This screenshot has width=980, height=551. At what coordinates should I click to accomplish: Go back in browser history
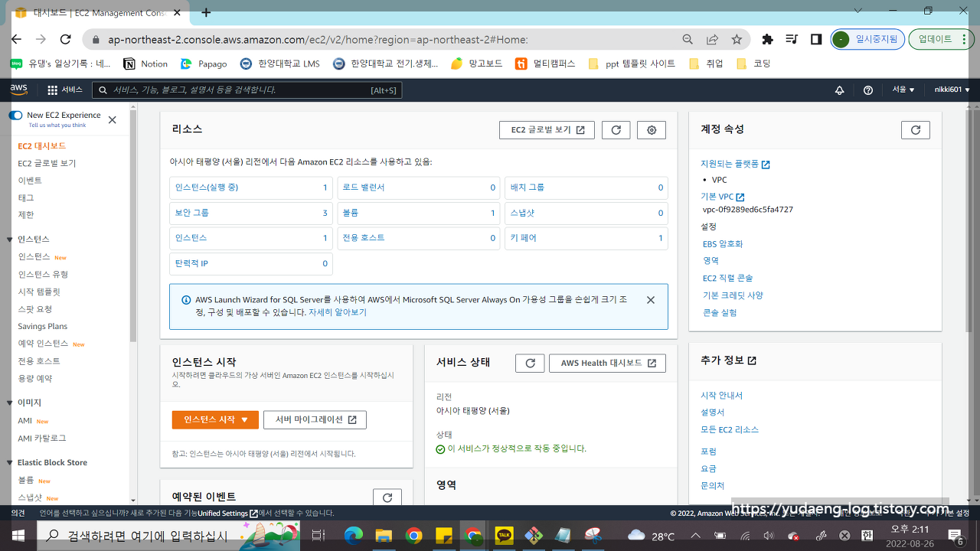click(16, 39)
